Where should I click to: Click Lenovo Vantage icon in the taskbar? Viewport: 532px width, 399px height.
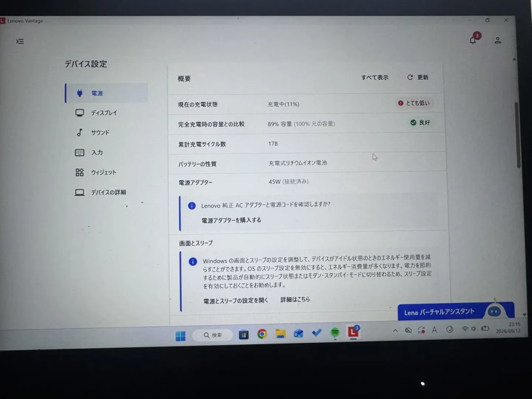[x=353, y=332]
